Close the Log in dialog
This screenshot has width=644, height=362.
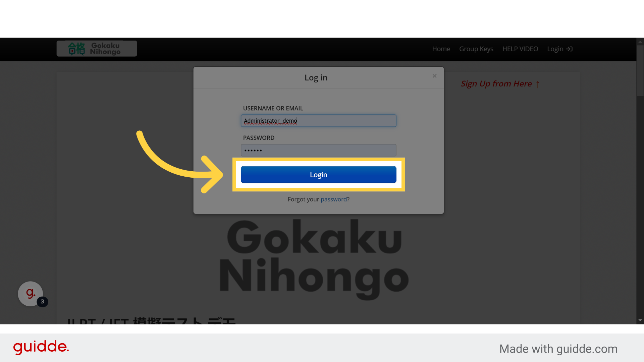[434, 76]
